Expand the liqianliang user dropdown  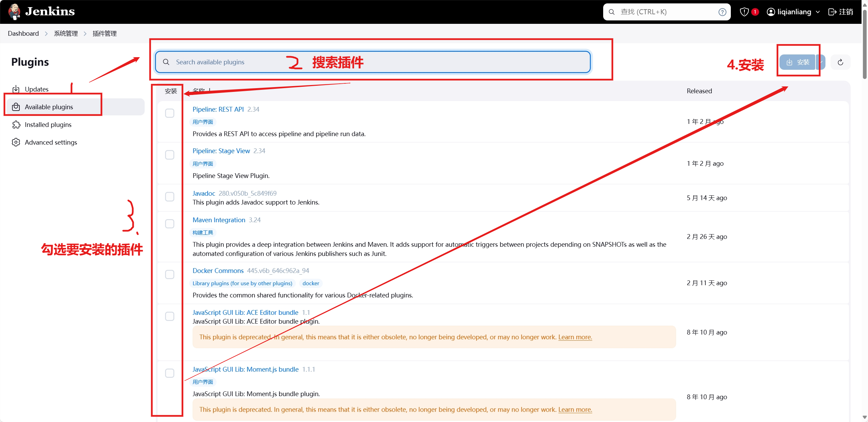pos(818,12)
